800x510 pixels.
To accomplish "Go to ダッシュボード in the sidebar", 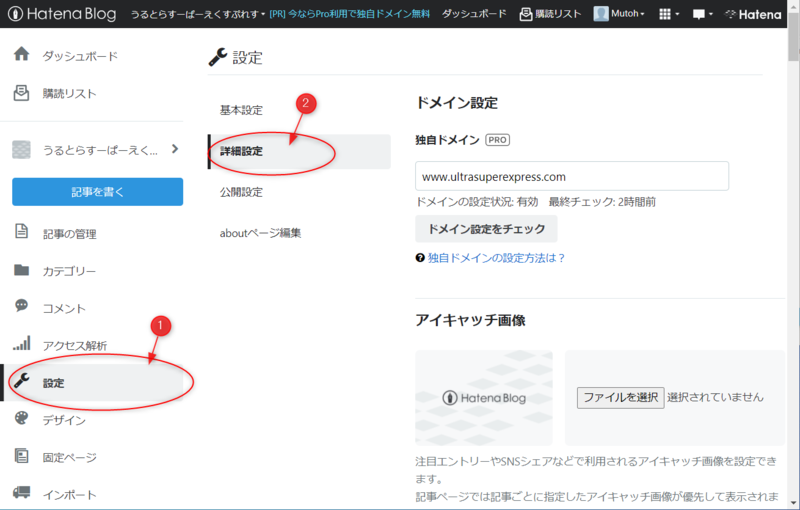I will point(80,56).
